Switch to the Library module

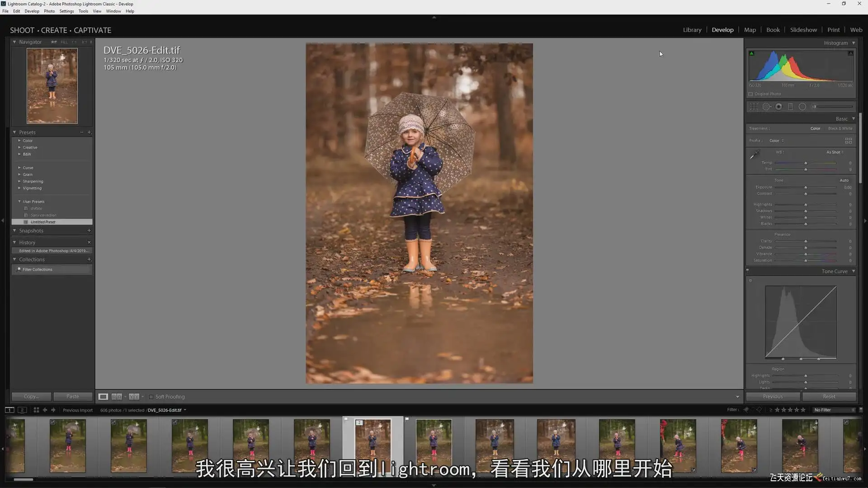tap(692, 30)
